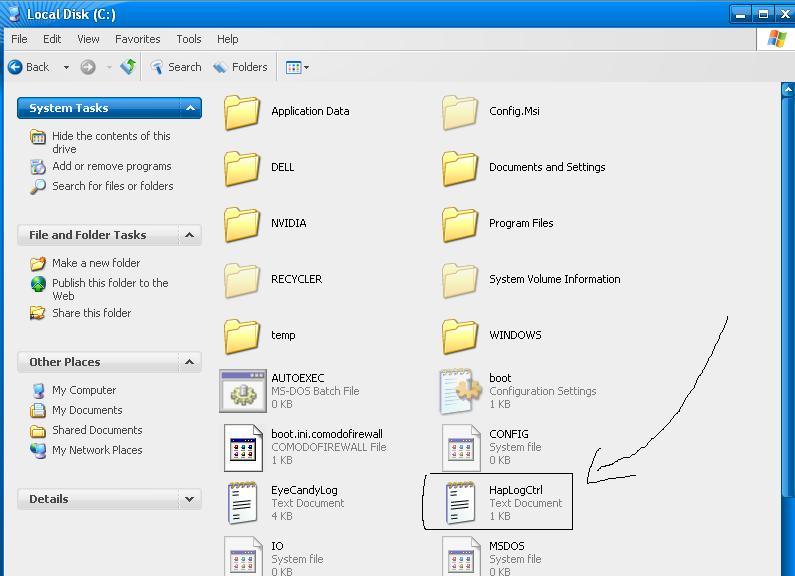
Task: Click the Program Files label
Action: point(521,223)
